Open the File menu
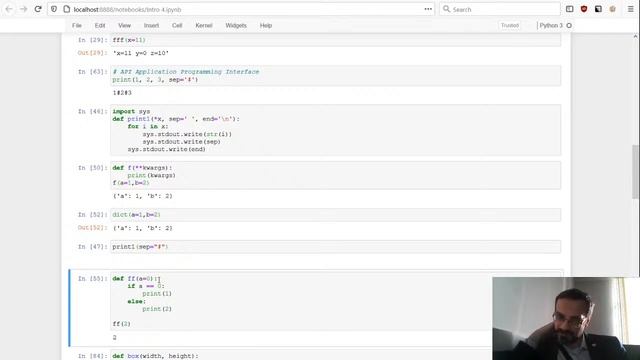Viewport: 640px width, 360px height. 77,25
